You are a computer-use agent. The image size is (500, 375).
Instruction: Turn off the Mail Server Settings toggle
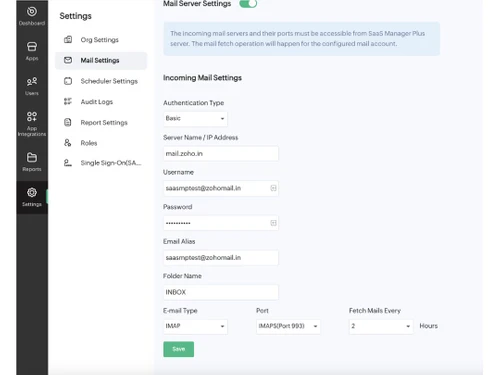click(248, 4)
